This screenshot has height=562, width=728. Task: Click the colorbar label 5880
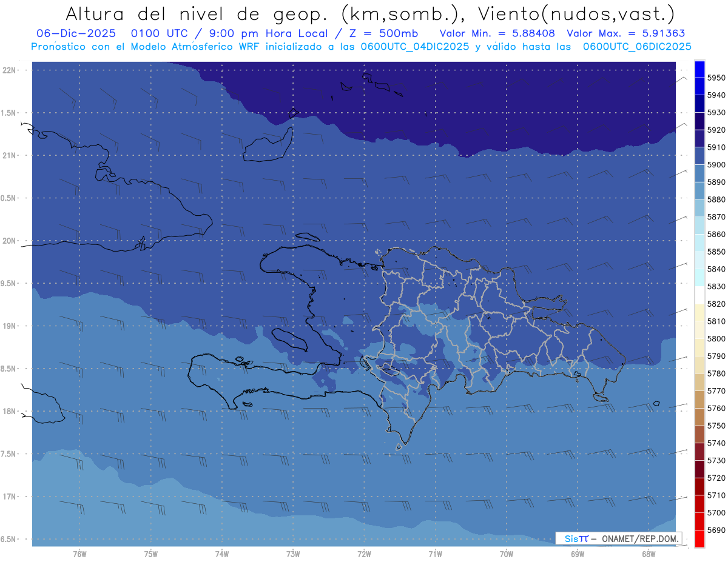coord(716,199)
